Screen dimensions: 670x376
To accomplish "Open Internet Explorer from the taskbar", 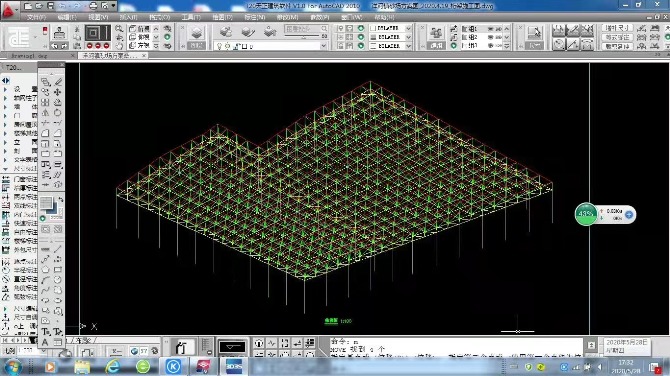I will click(112, 366).
